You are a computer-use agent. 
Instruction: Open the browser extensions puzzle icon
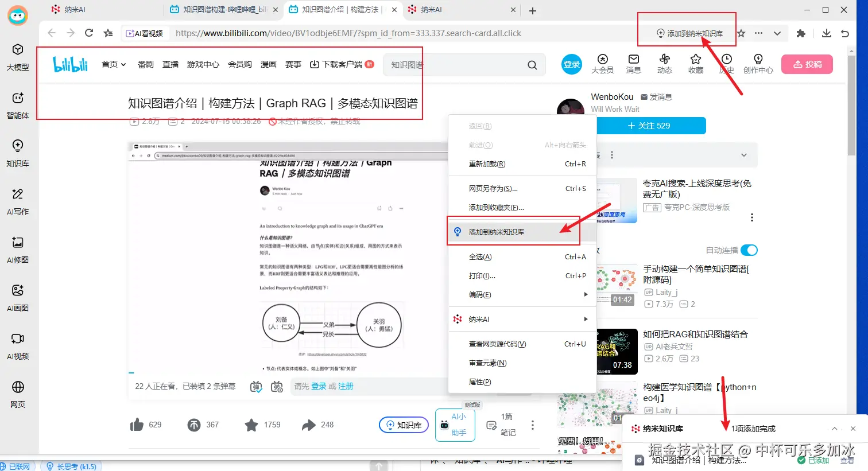801,33
